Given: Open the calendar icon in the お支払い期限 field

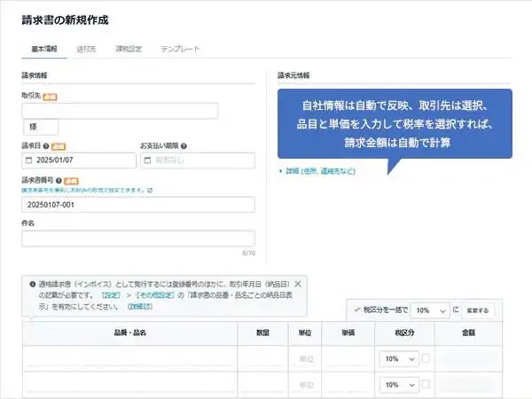Looking at the screenshot, I should (x=147, y=160).
